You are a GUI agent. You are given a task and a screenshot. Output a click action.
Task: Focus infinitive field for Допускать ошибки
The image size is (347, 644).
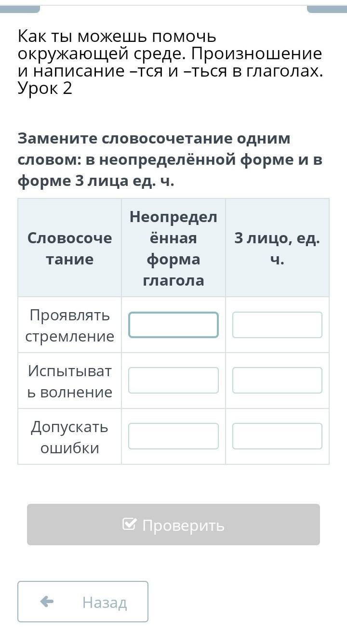[x=173, y=436]
